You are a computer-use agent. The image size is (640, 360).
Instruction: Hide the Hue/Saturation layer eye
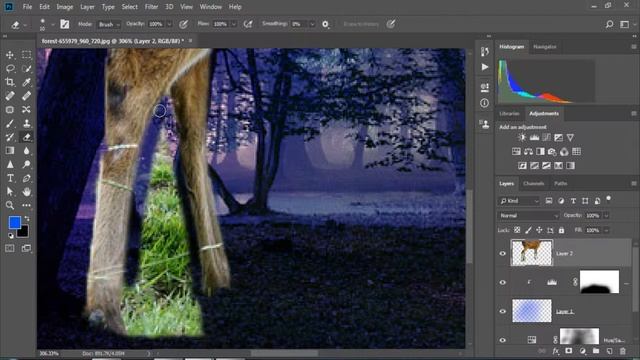[502, 340]
